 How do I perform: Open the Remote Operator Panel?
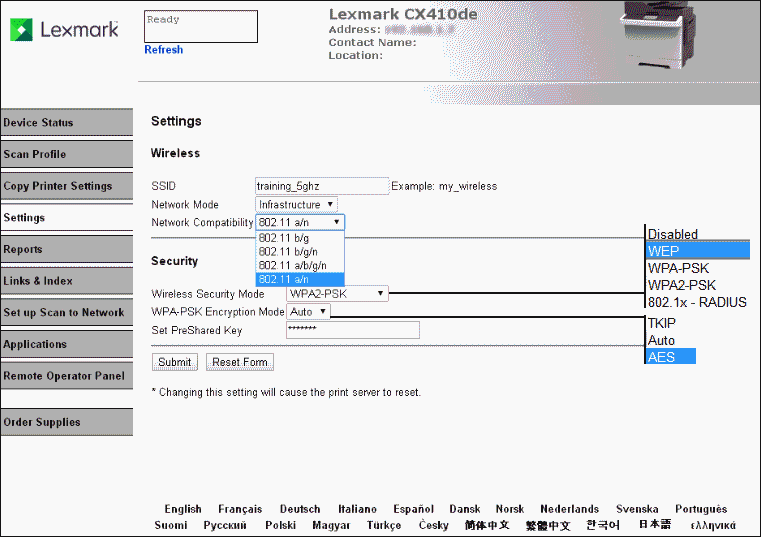(x=67, y=376)
